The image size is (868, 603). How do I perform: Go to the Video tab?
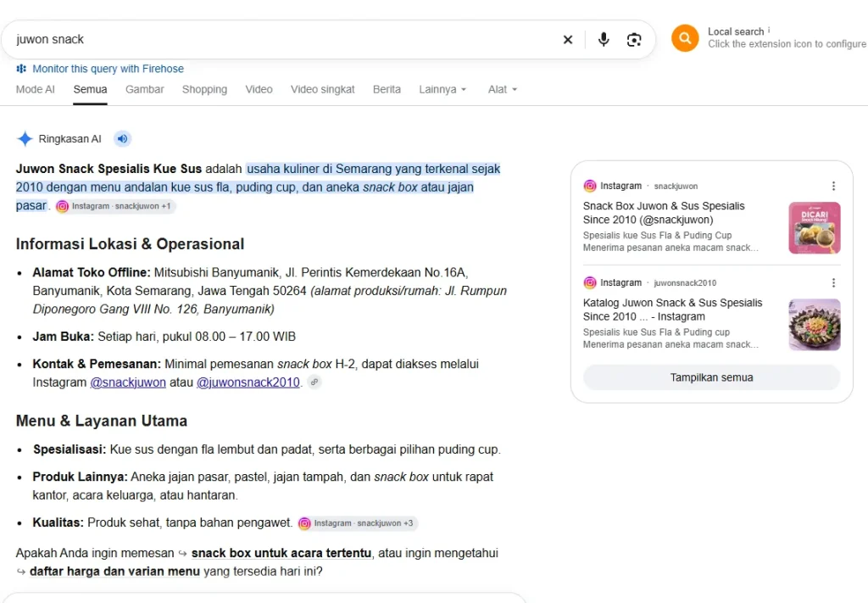click(x=259, y=90)
